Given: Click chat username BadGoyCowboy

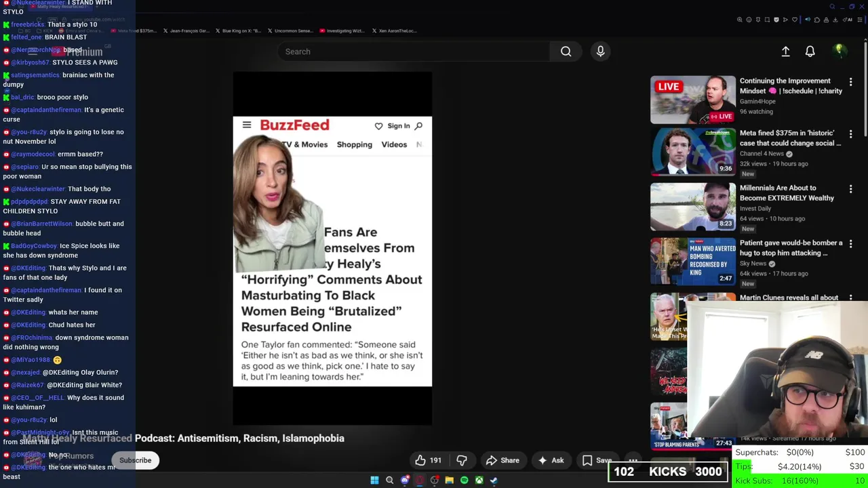Looking at the screenshot, I should point(34,246).
